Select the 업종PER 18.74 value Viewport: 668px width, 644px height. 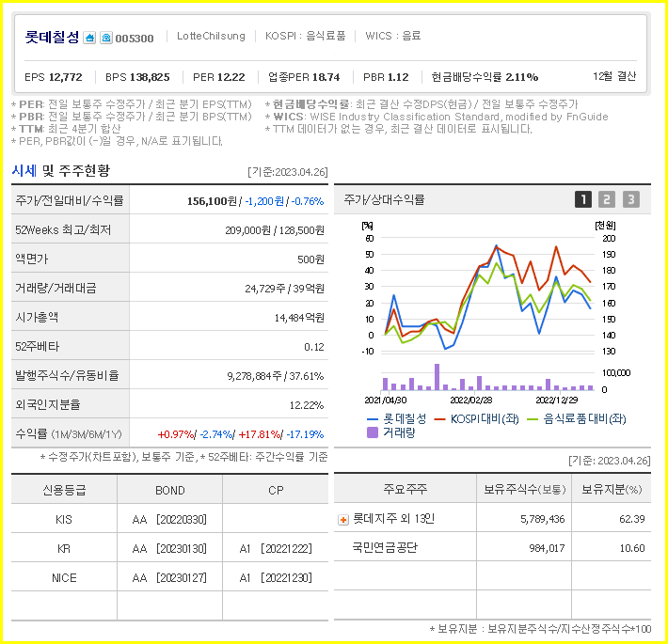[304, 77]
